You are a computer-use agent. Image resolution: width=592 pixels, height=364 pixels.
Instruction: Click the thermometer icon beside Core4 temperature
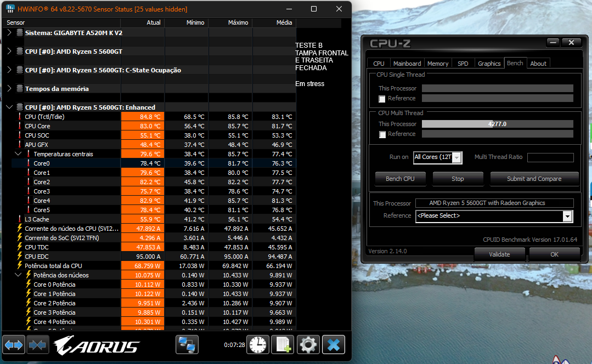pos(29,200)
